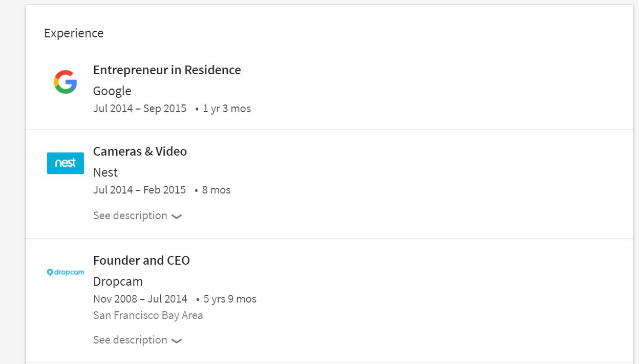Open the Founder and CEO position title
639x364 pixels.
(141, 261)
